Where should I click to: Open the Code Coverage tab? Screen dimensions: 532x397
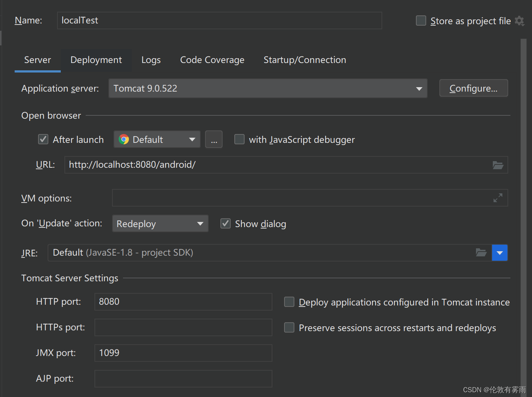212,60
